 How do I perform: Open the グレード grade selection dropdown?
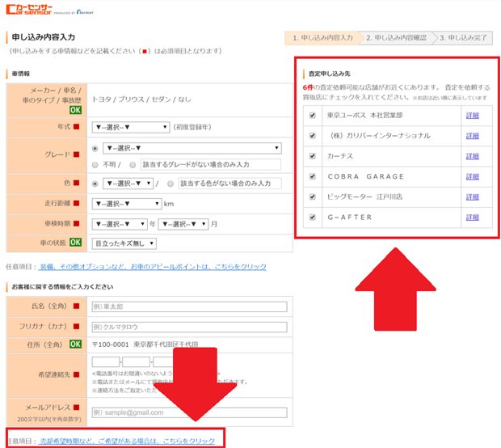192,148
